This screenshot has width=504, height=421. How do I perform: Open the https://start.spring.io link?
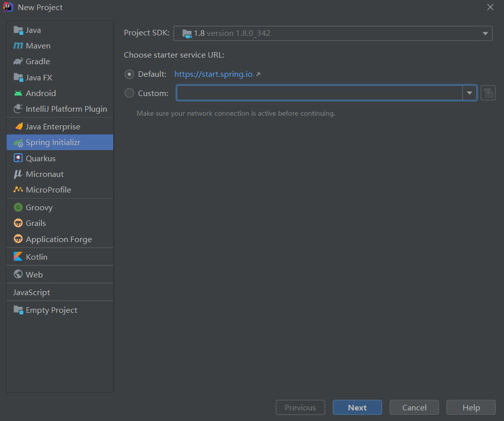(213, 74)
